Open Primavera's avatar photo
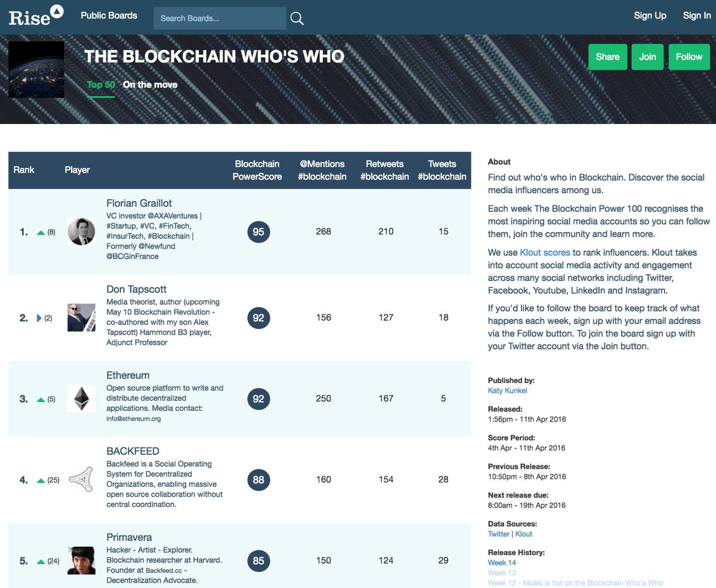Screen dimensions: 716x588 click(x=81, y=561)
